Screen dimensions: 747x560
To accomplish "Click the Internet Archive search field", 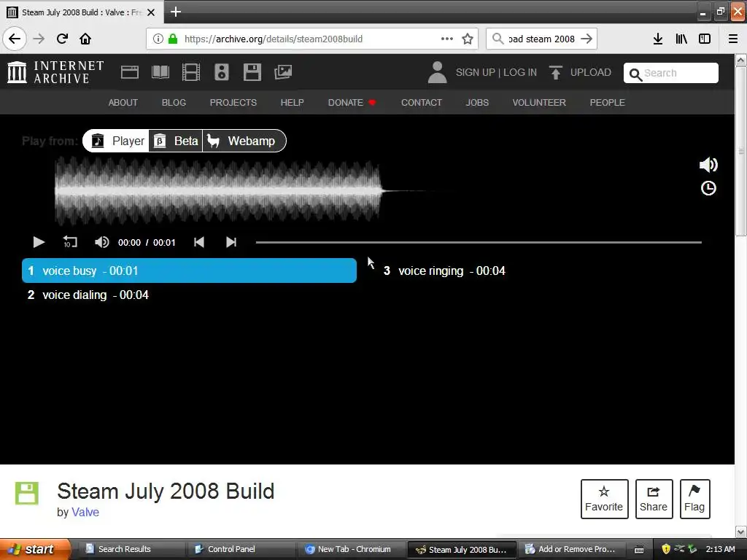I will point(671,73).
